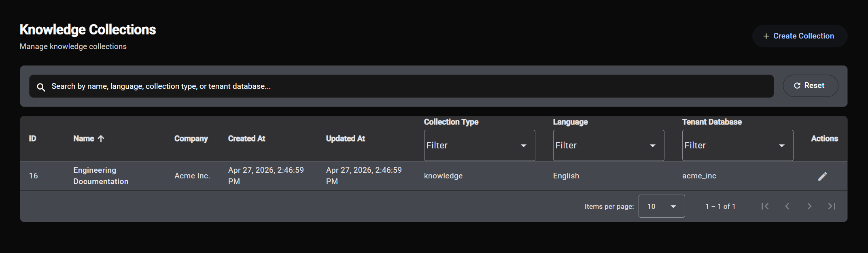Click the Create Collection button
The width and height of the screenshot is (868, 253).
[800, 36]
